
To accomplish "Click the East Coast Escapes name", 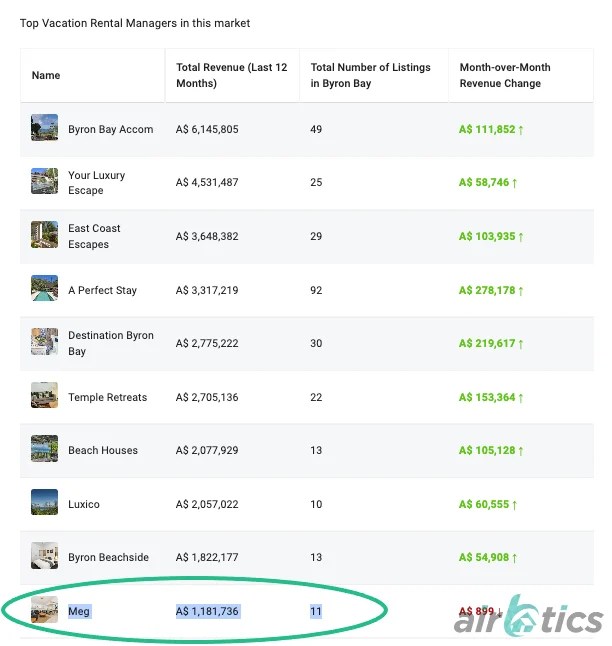I will click(94, 236).
